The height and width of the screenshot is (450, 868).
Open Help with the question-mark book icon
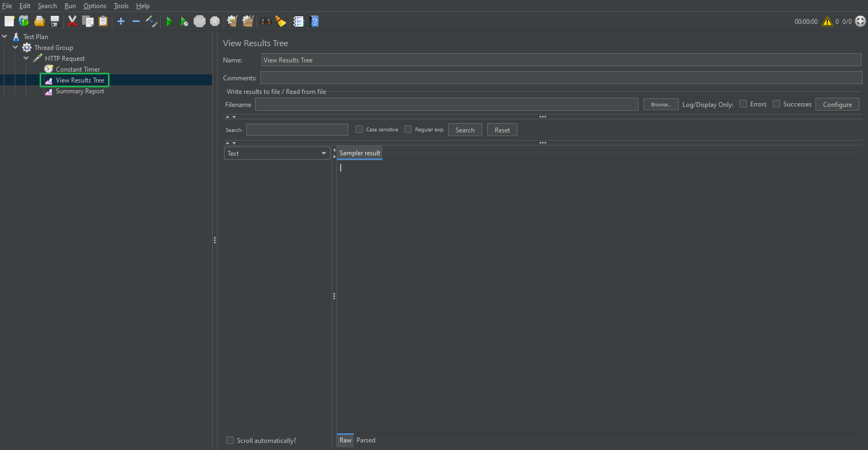[314, 21]
